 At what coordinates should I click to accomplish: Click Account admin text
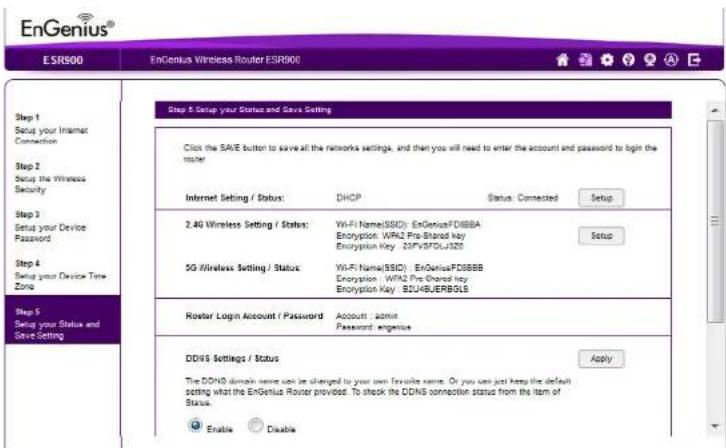(x=367, y=316)
